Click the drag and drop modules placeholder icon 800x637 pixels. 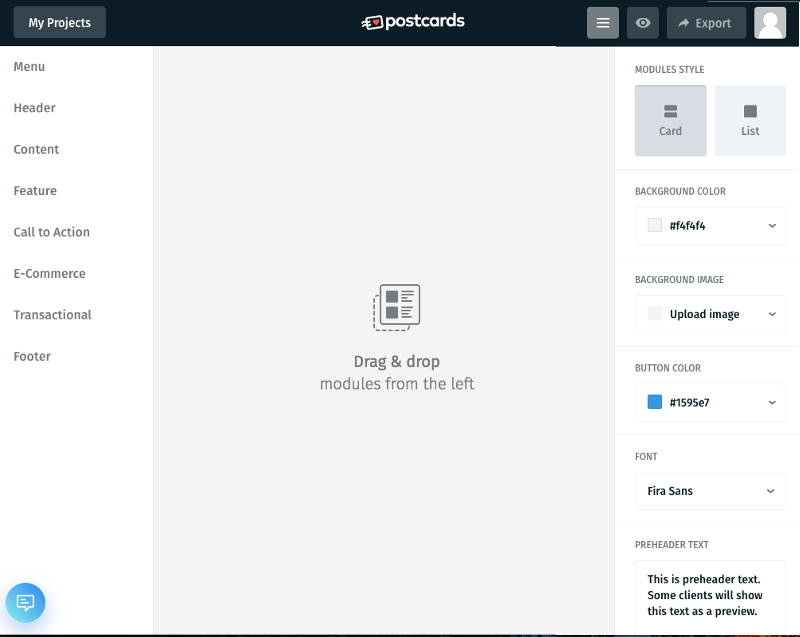pyautogui.click(x=397, y=307)
